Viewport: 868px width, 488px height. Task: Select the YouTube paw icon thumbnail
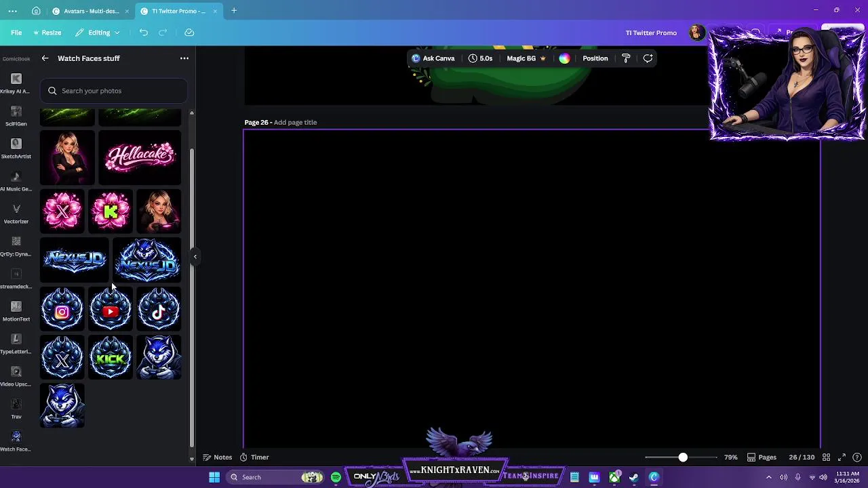pyautogui.click(x=111, y=309)
